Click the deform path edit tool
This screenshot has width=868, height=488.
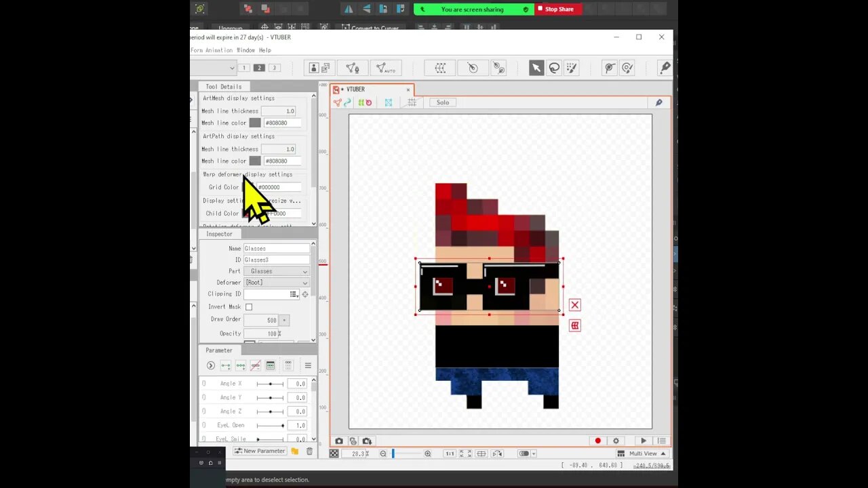tap(610, 68)
